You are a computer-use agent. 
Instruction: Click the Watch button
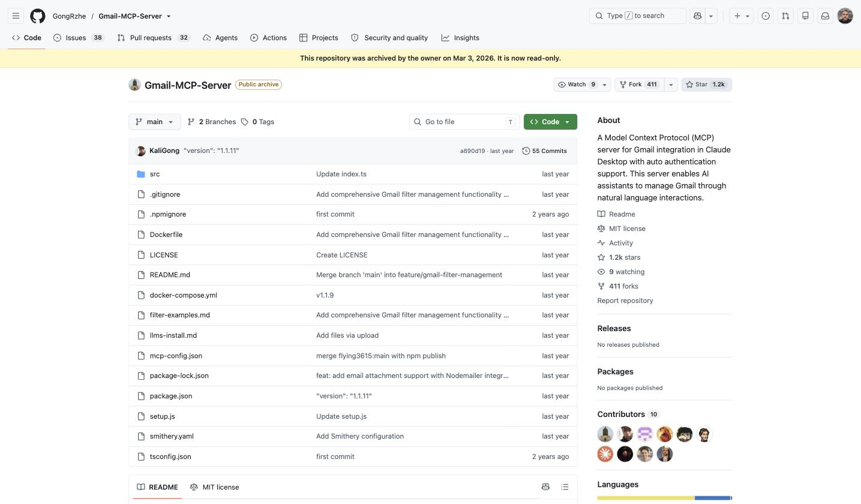pyautogui.click(x=576, y=85)
